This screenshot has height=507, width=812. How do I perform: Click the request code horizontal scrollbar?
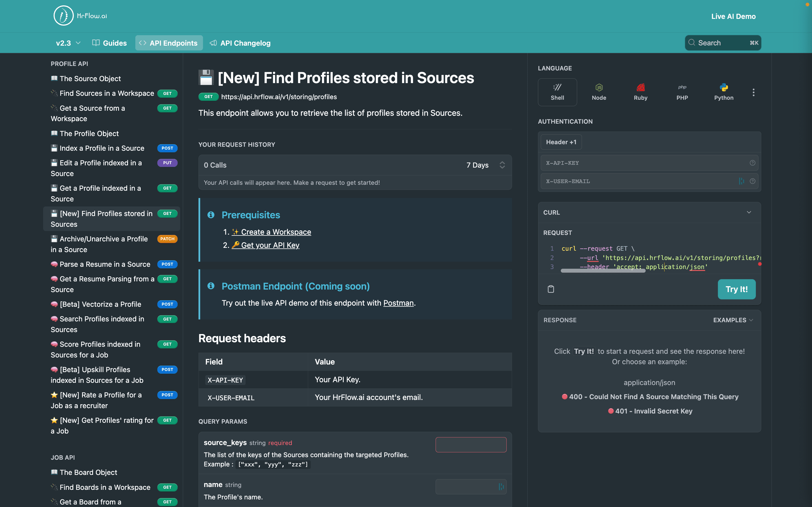click(603, 271)
